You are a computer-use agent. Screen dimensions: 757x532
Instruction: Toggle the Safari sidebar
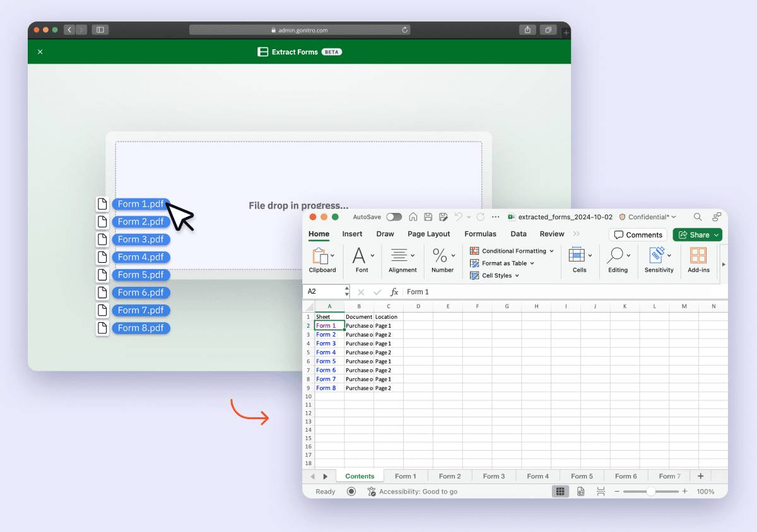point(100,30)
